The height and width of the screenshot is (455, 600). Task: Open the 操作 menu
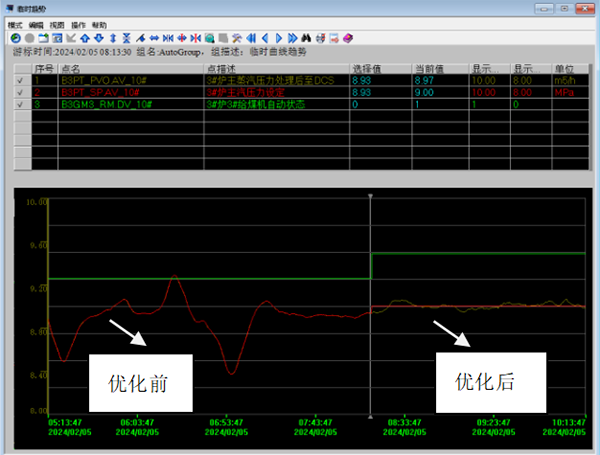(x=78, y=23)
